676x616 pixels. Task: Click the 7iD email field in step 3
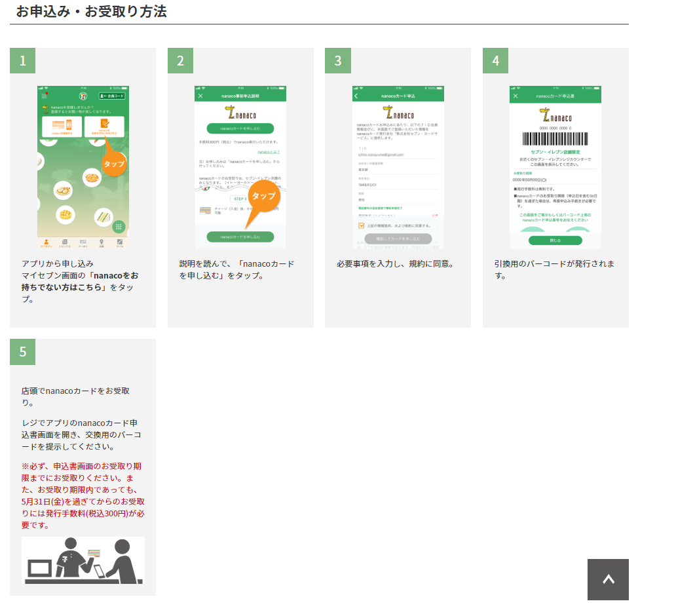click(x=398, y=155)
